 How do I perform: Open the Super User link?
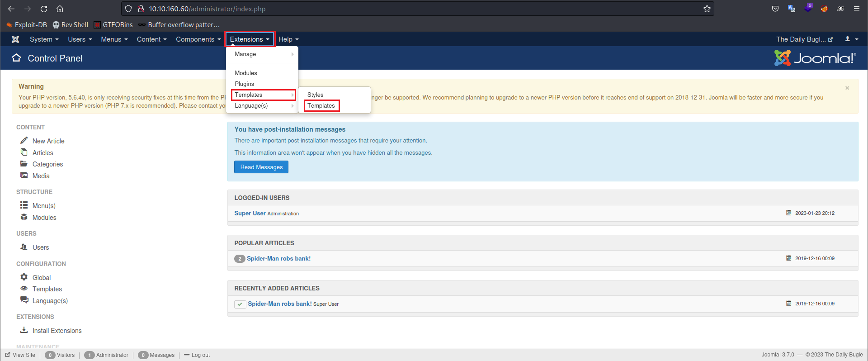click(x=250, y=214)
